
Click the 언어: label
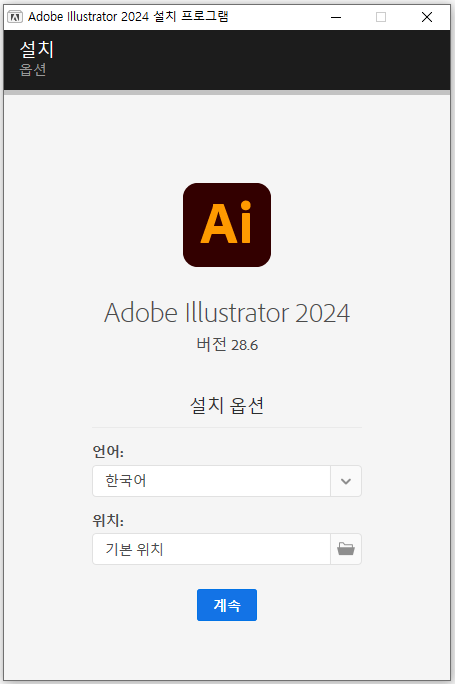(108, 451)
